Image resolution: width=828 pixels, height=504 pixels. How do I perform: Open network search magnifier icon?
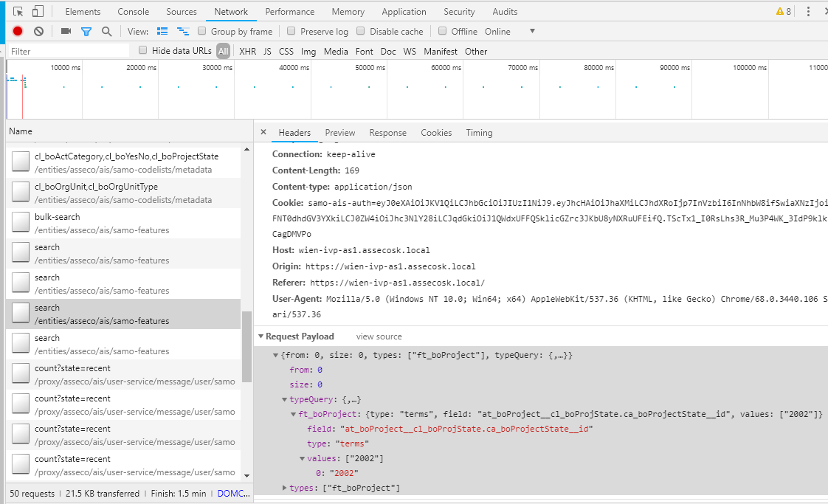107,31
